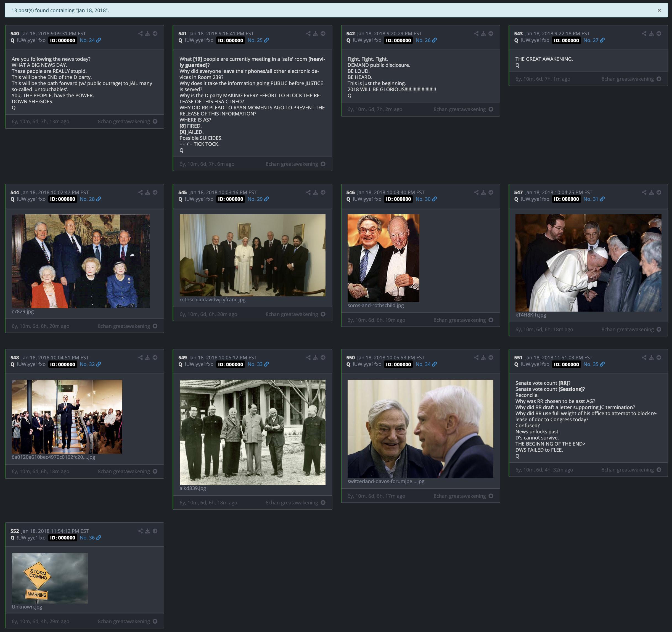
Task: Click arrow icon on post 552
Action: (x=155, y=531)
